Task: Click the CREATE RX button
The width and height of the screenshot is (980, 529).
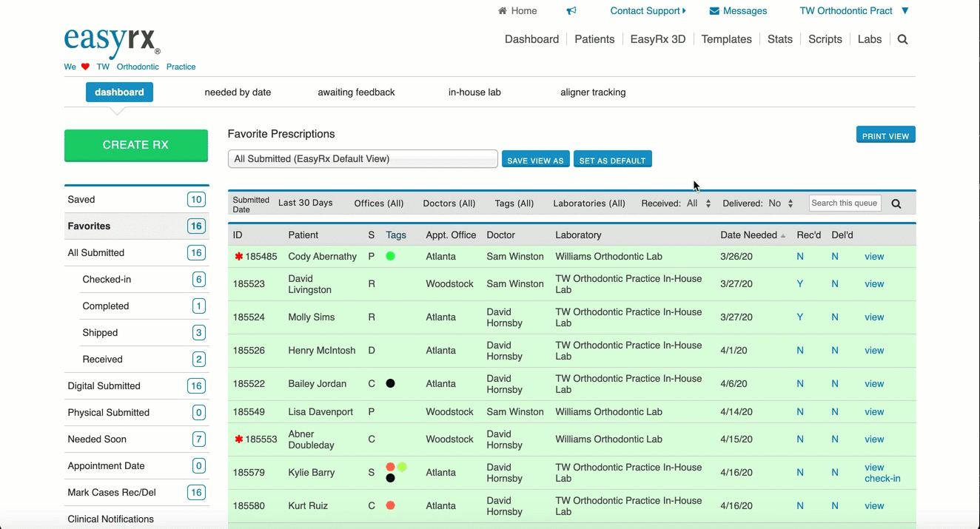Action: 136,145
